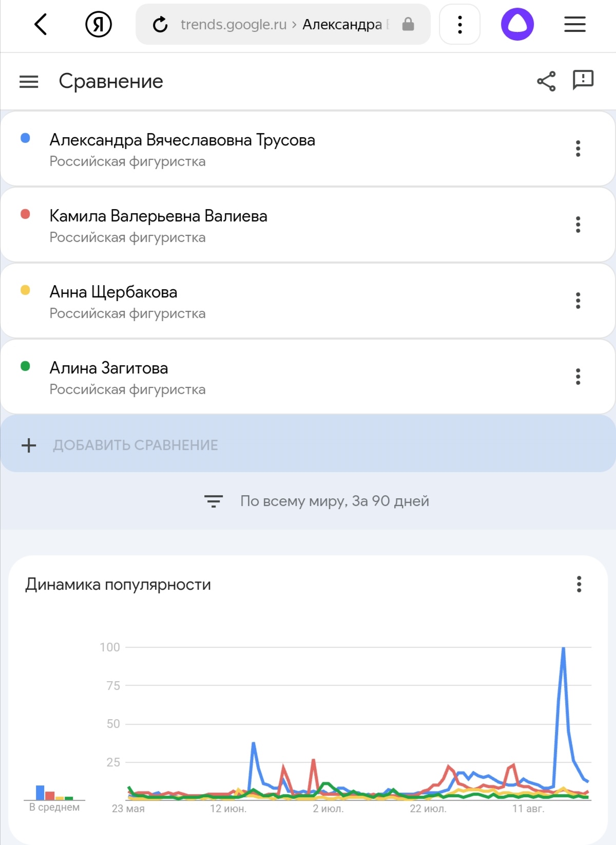
Task: Open the browser hamburger menu
Action: 575,24
